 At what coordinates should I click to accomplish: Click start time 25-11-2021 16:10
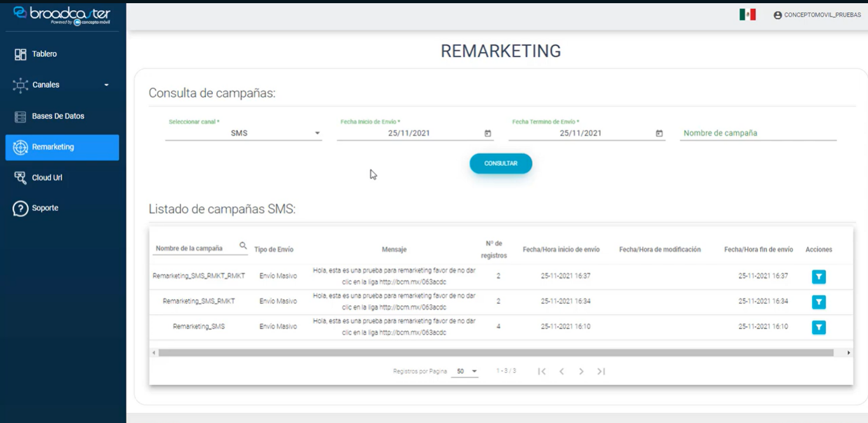click(566, 326)
